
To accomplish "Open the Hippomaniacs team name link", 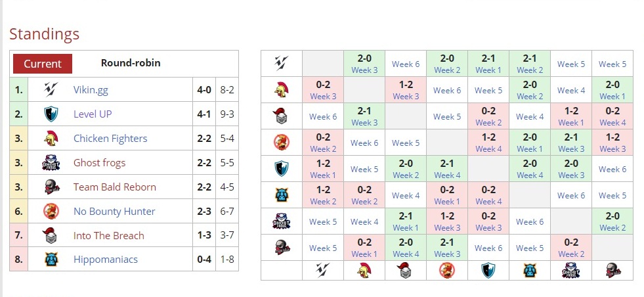I will click(x=105, y=260).
